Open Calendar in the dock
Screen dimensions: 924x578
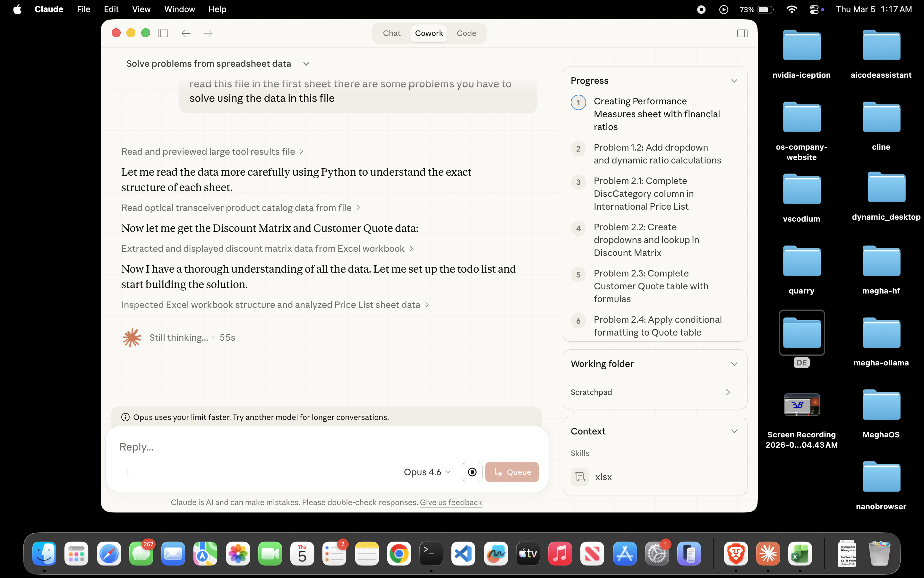302,554
